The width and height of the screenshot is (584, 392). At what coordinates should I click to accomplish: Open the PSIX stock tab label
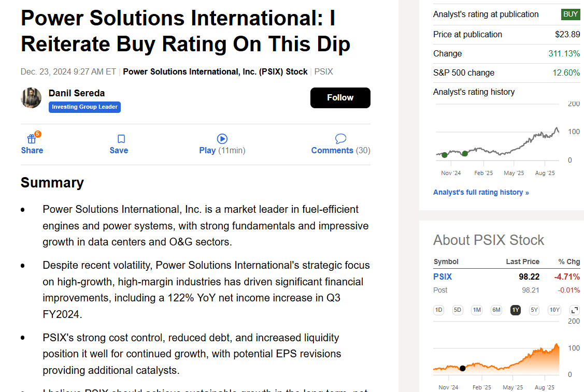[323, 71]
